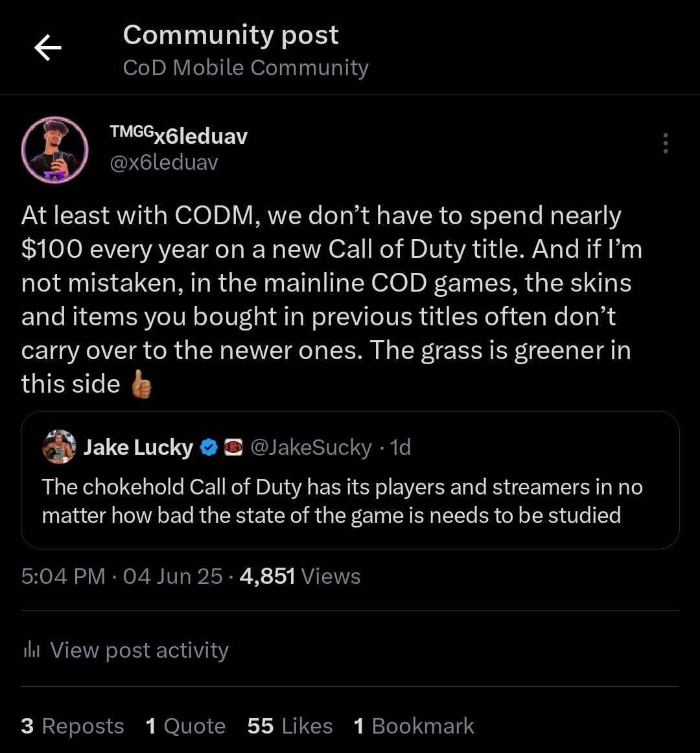Viewport: 700px width, 753px height.
Task: View the 3 Reposts list
Action: click(x=73, y=726)
